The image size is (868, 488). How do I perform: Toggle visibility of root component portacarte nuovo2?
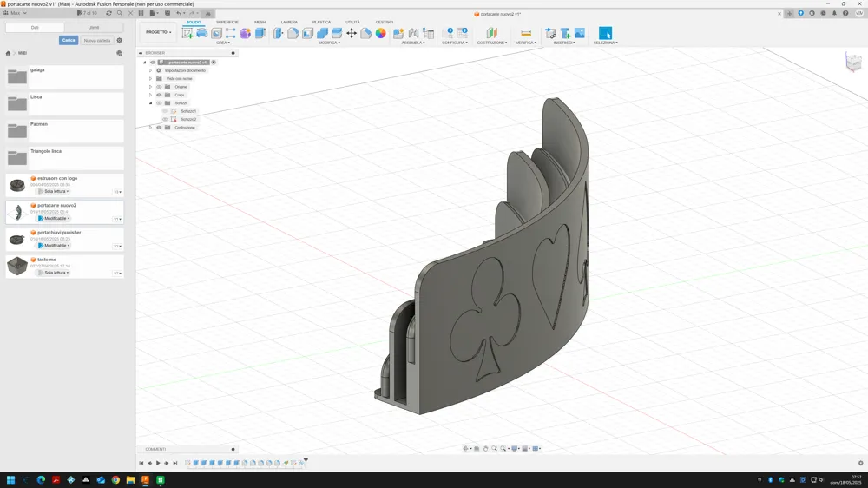153,62
